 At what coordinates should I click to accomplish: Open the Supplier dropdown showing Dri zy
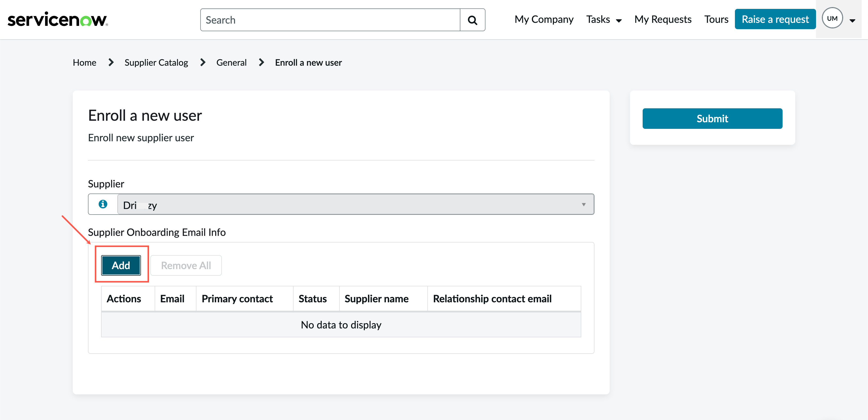[x=355, y=204]
